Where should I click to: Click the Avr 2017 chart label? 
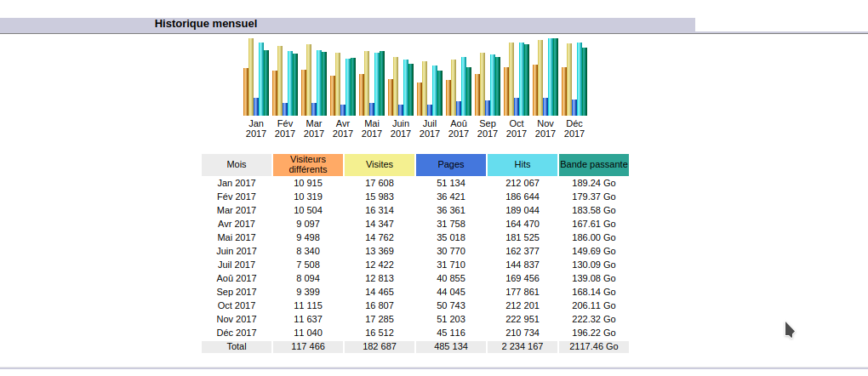[x=343, y=128]
